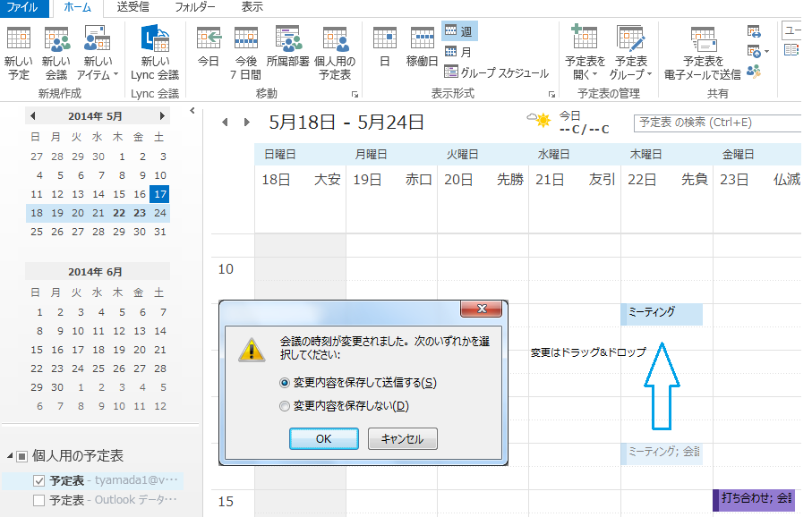Start a new Lync 会議 meeting
The image size is (812, 517).
tap(155, 52)
